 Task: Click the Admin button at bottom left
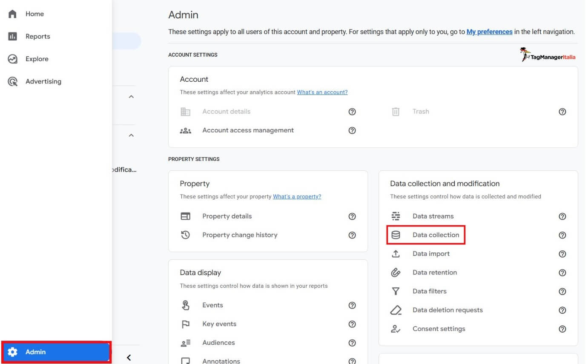[x=56, y=352]
